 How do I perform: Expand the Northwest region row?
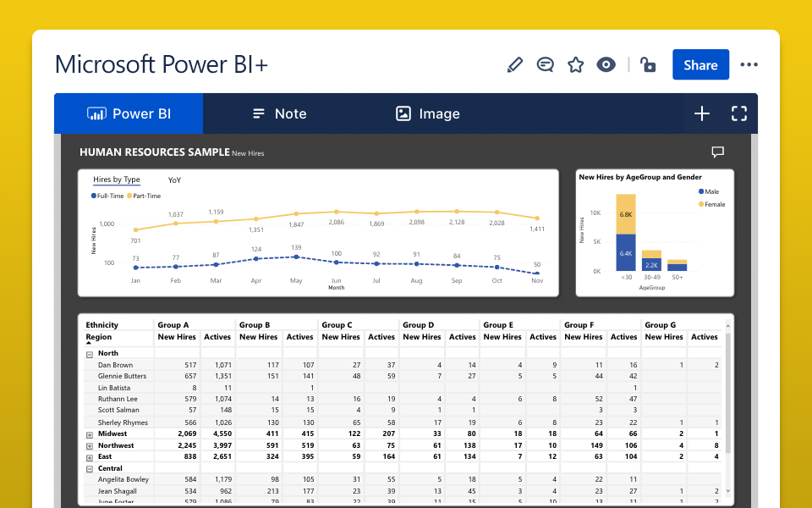[90, 446]
